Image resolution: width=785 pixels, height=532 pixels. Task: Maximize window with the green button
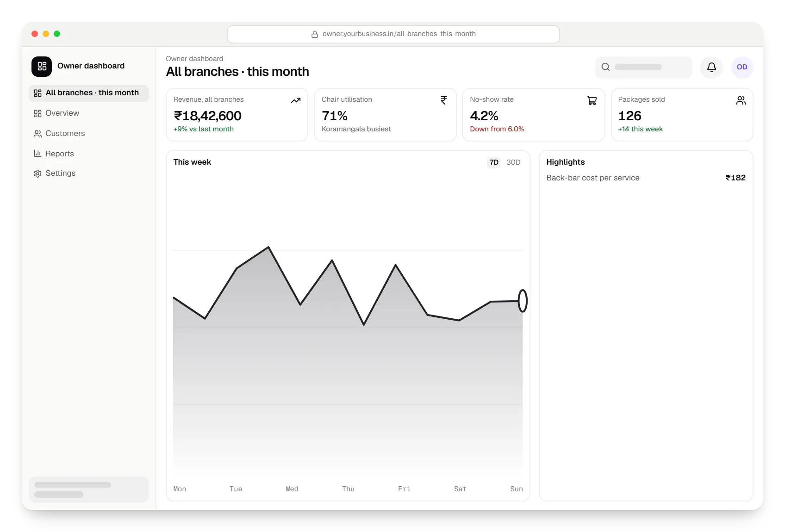tap(57, 34)
